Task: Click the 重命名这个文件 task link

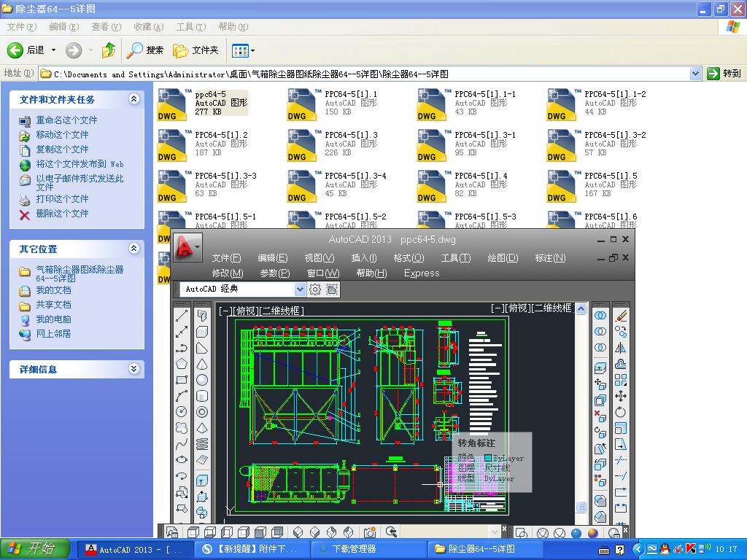Action: [x=66, y=120]
